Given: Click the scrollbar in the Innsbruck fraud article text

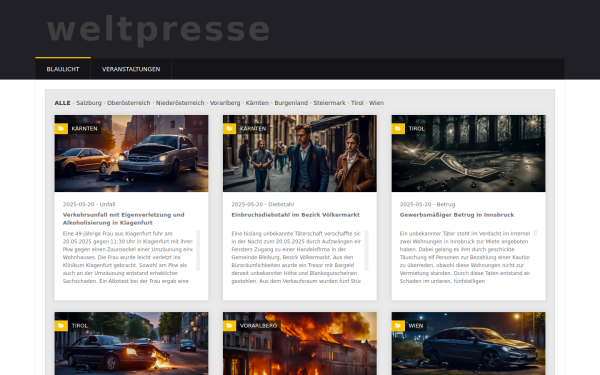Looking at the screenshot, I should pyautogui.click(x=535, y=233).
